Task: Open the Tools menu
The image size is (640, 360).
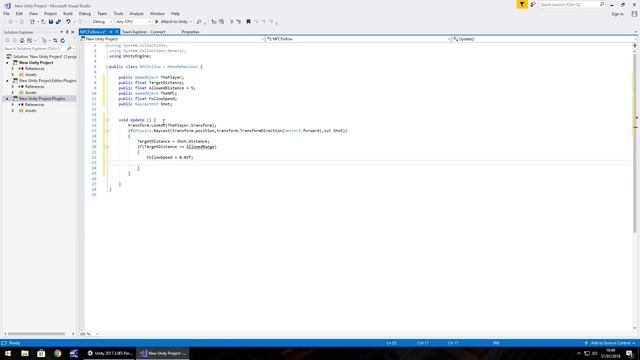Action: (x=118, y=14)
